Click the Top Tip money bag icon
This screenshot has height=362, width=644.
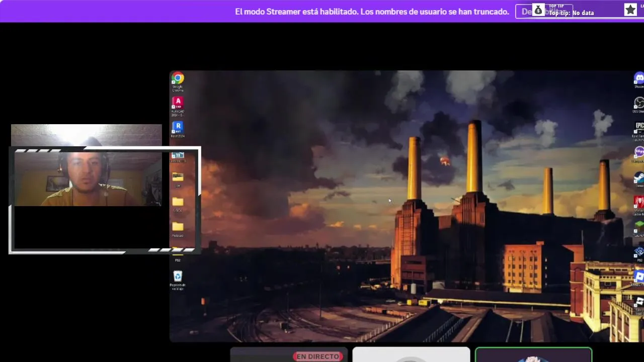[538, 10]
